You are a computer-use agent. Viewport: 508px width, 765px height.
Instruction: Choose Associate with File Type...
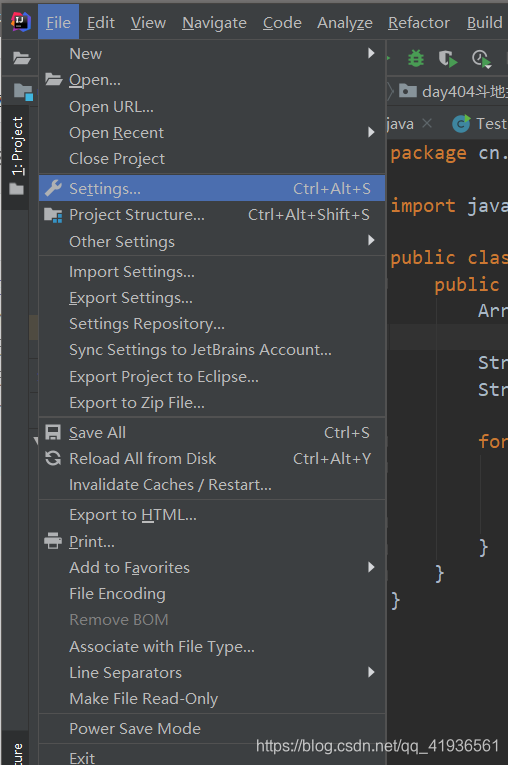click(x=212, y=646)
